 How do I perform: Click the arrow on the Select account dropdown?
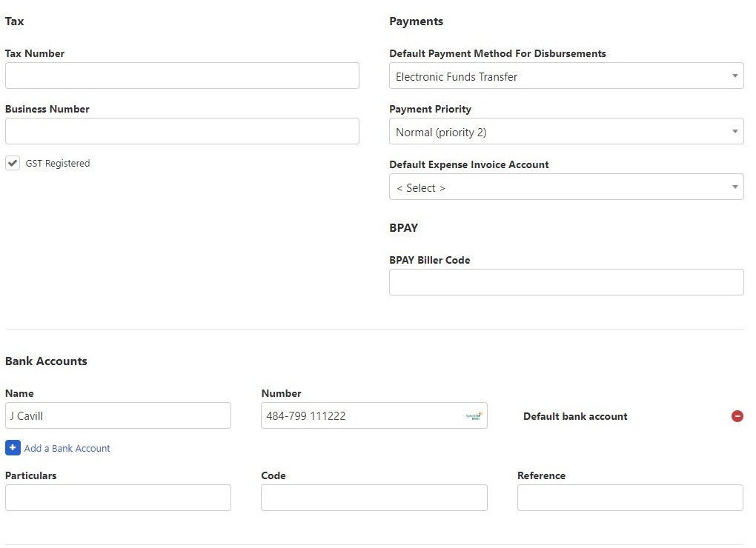tap(735, 187)
